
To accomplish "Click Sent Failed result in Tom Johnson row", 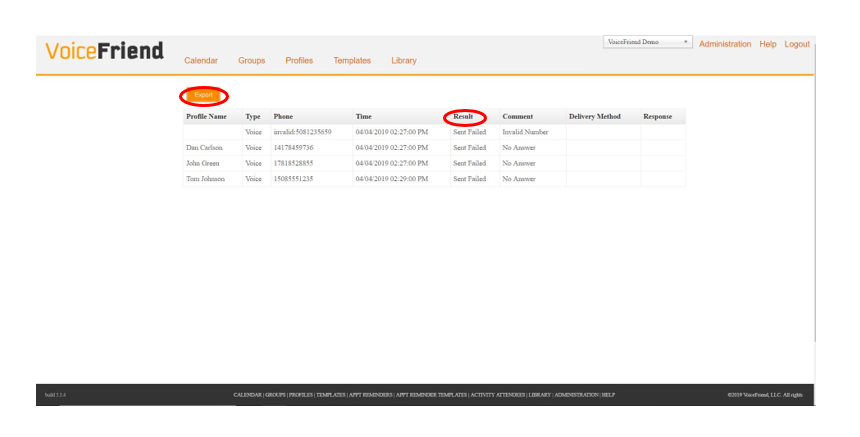I will pyautogui.click(x=469, y=179).
